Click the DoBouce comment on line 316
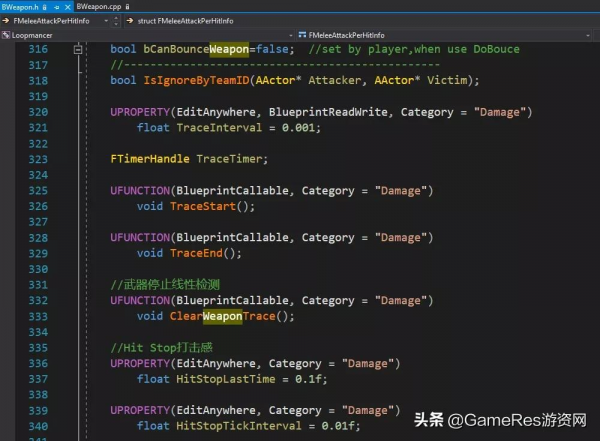This screenshot has height=441, width=600. 496,49
